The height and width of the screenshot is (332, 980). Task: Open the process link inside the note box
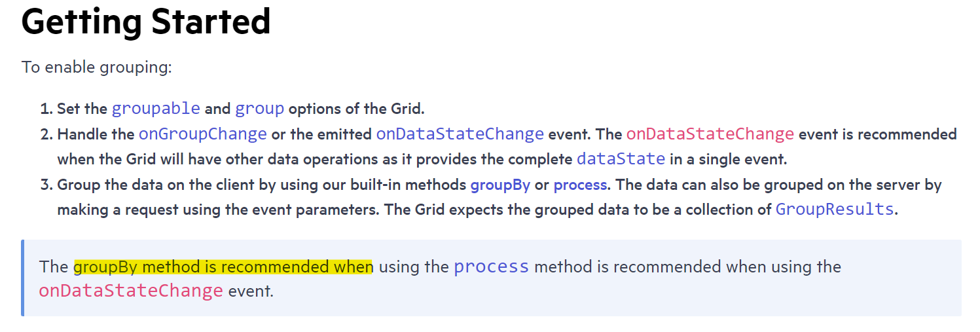click(x=491, y=267)
